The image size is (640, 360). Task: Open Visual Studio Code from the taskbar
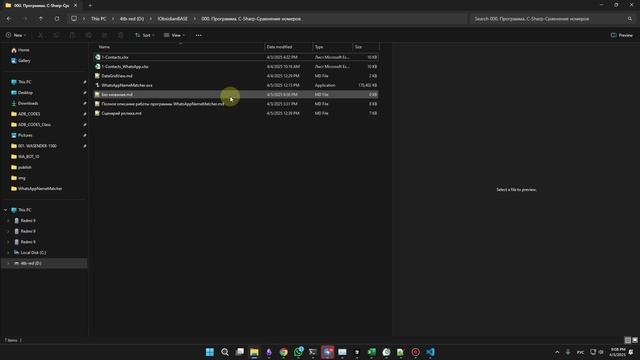[x=430, y=352]
